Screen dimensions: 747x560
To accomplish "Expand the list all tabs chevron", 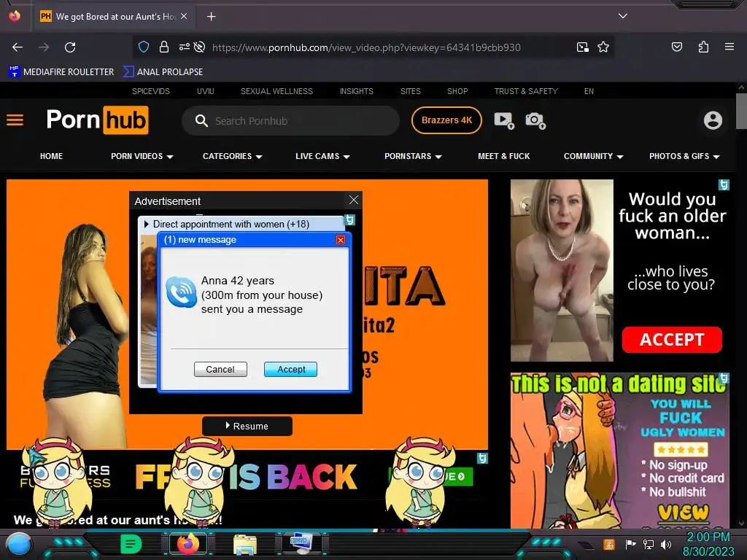I will click(623, 16).
